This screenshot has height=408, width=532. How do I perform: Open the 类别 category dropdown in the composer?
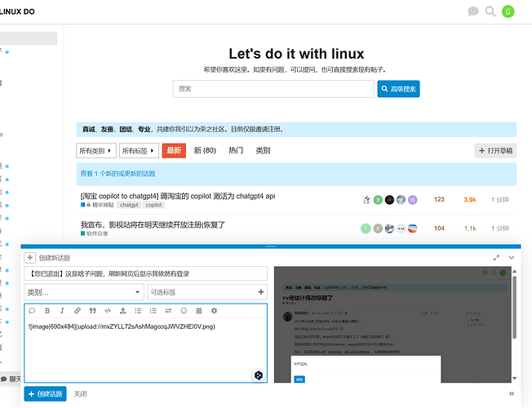(84, 292)
